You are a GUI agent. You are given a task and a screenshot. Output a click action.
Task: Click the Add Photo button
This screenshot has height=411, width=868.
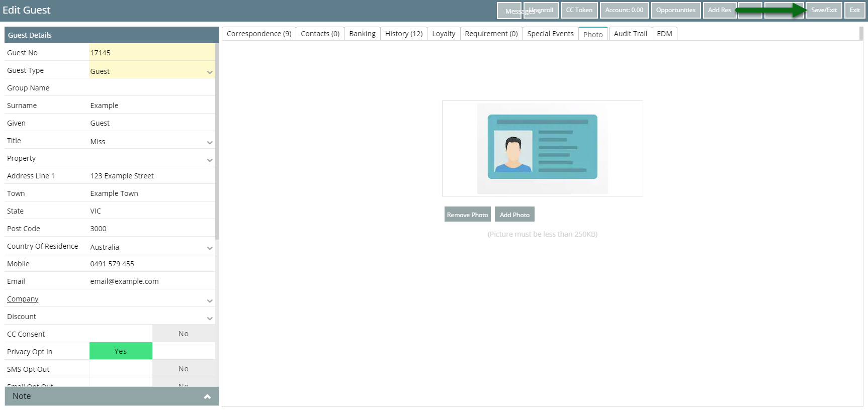[x=514, y=215]
